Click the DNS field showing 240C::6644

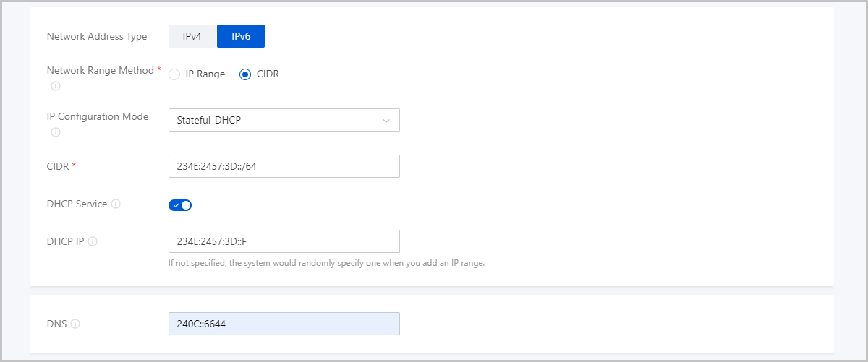(284, 324)
